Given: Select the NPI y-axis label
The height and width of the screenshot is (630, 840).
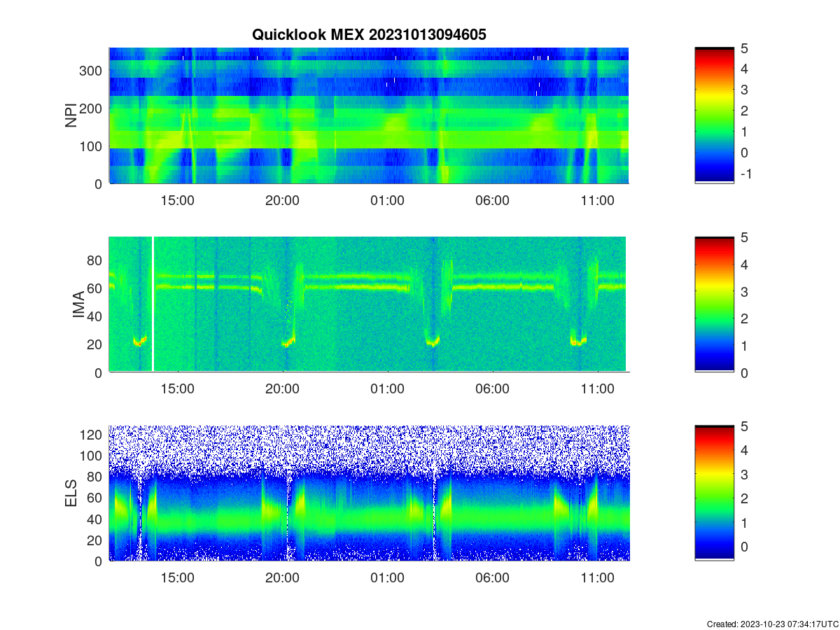Looking at the screenshot, I should [x=71, y=115].
